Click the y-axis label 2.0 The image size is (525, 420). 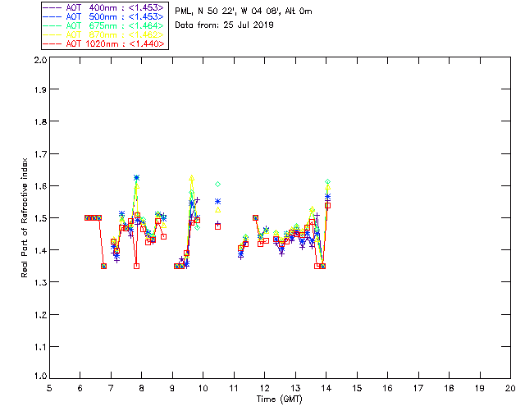(40, 60)
